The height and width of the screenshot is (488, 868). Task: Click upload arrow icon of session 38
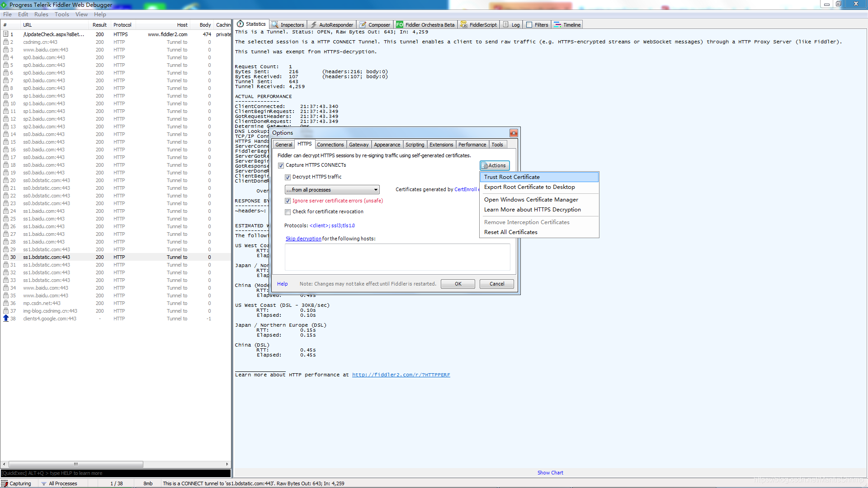(x=6, y=318)
